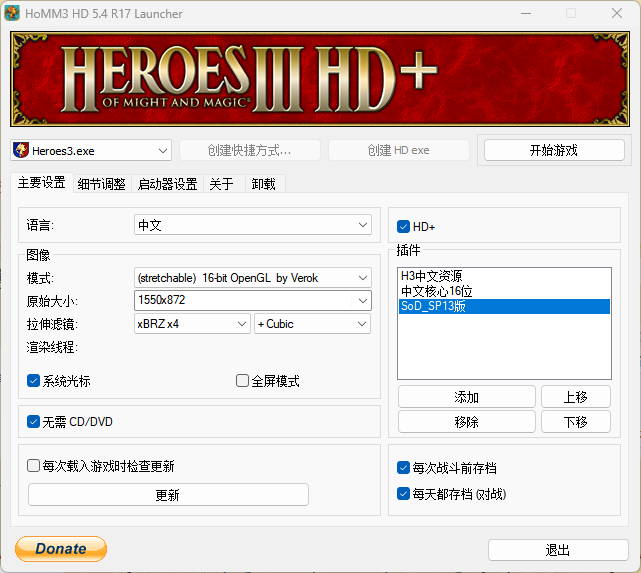Open the Heroes3.exe executable dropdown
Viewport: 641px width, 573px height.
point(91,150)
